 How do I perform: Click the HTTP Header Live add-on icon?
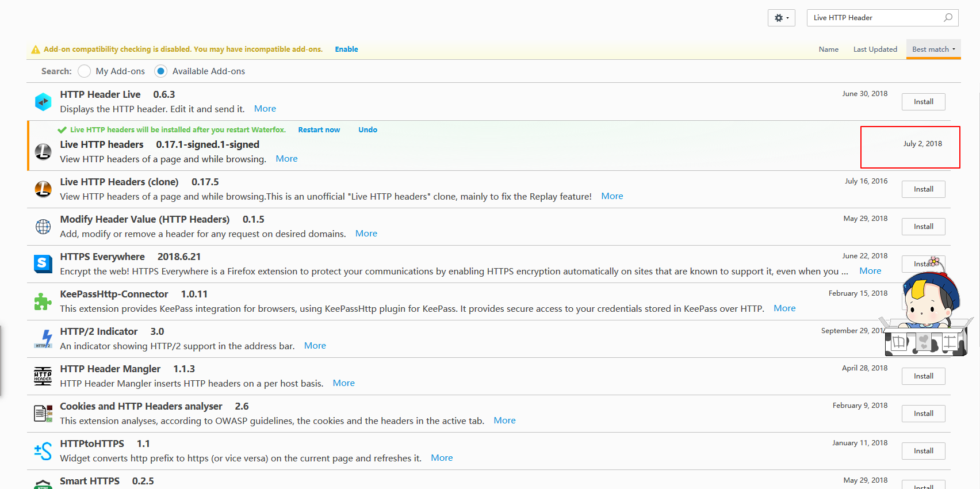click(x=43, y=102)
